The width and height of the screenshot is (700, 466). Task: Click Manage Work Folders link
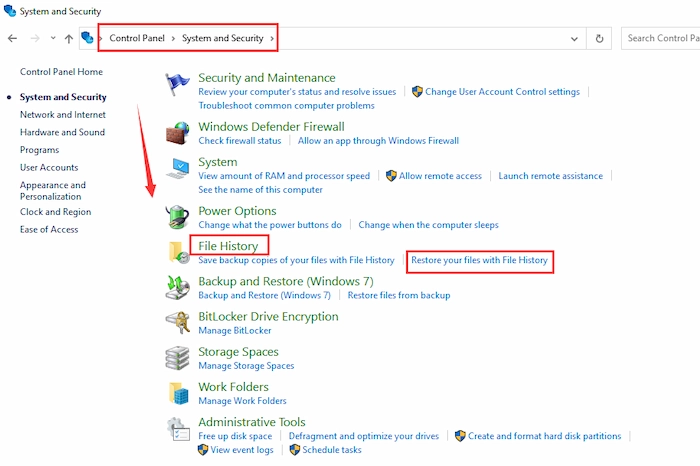click(242, 401)
